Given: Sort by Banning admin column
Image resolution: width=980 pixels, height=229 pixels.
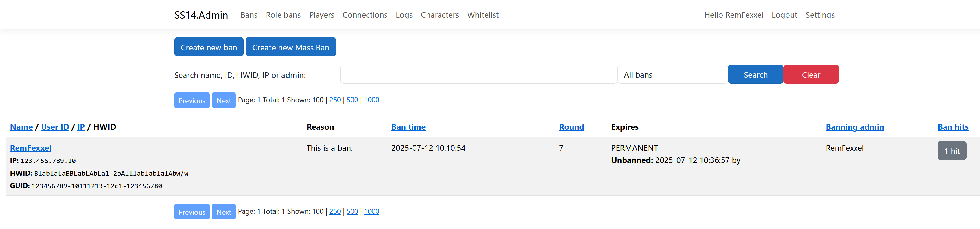Looking at the screenshot, I should coord(854,127).
